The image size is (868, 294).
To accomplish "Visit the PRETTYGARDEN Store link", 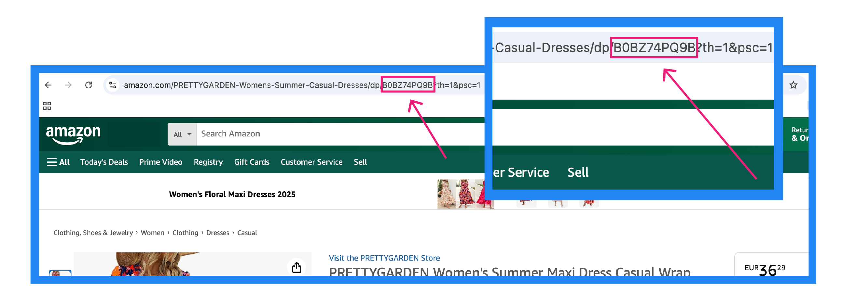I will pyautogui.click(x=384, y=258).
